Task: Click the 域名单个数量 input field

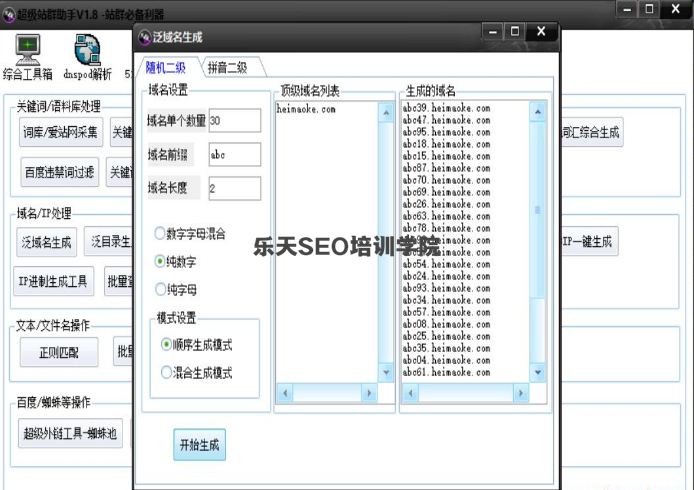Action: 235,120
